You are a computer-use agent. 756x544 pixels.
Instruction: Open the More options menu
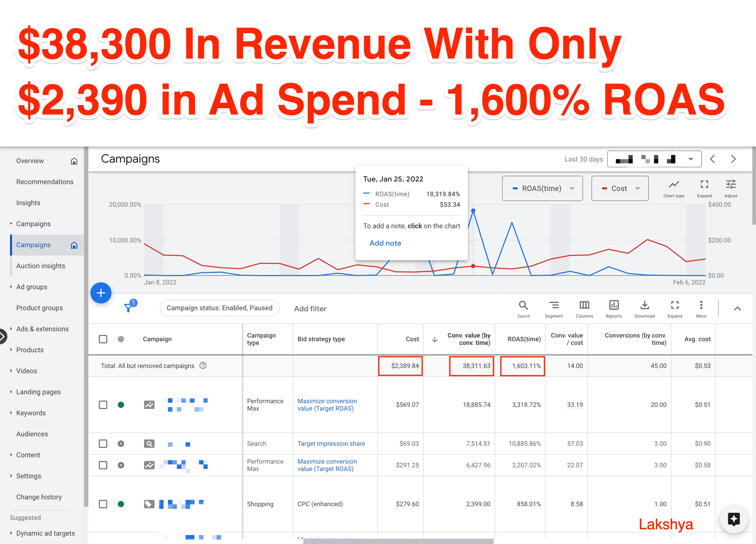pos(701,309)
